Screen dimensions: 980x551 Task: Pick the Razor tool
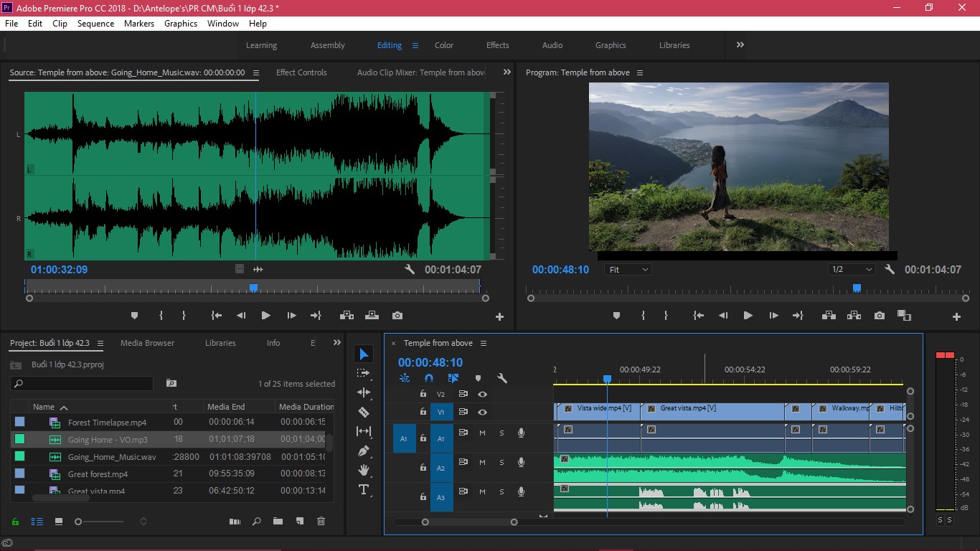click(x=364, y=412)
